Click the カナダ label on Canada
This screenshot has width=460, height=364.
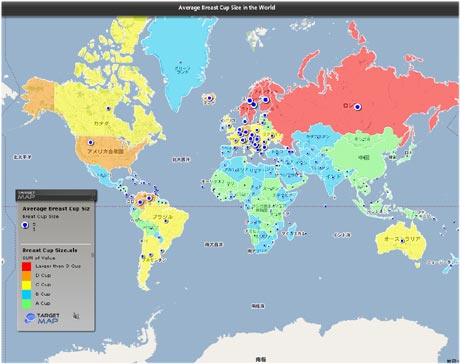coord(101,123)
